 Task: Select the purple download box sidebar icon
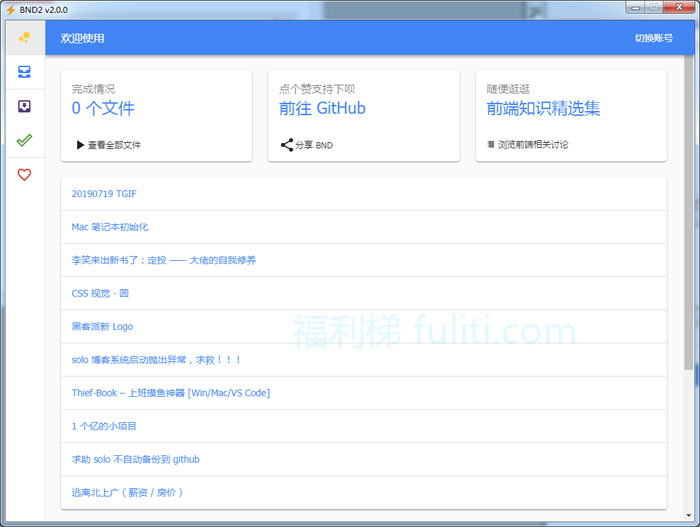point(24,106)
